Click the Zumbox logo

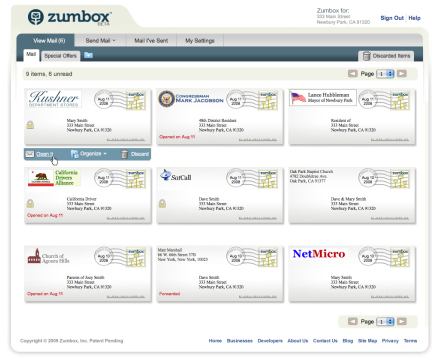coord(69,17)
